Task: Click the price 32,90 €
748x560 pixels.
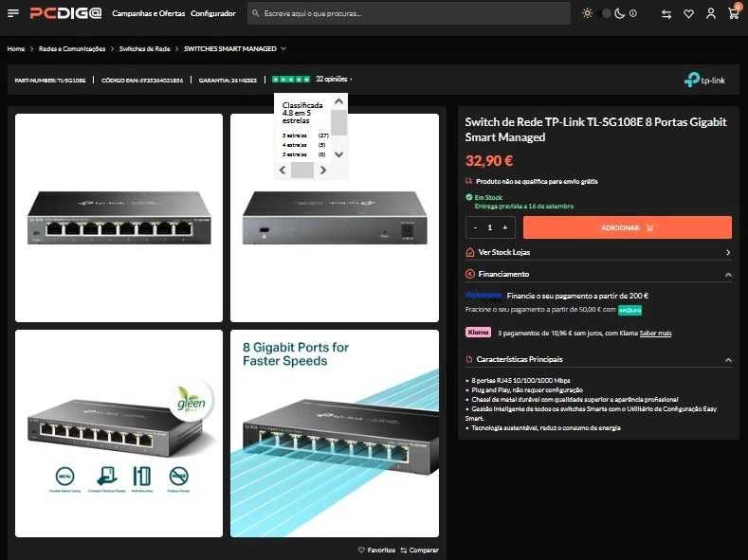Action: tap(489, 161)
